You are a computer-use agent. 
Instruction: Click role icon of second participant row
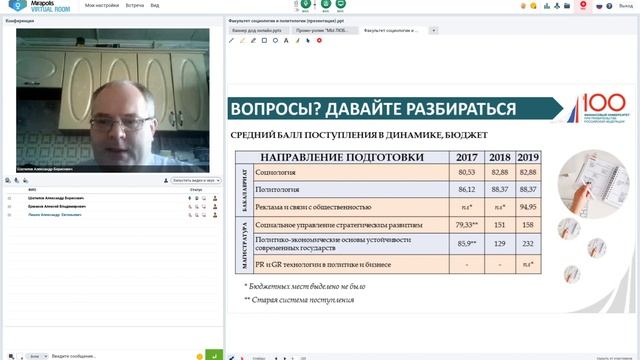(215, 207)
